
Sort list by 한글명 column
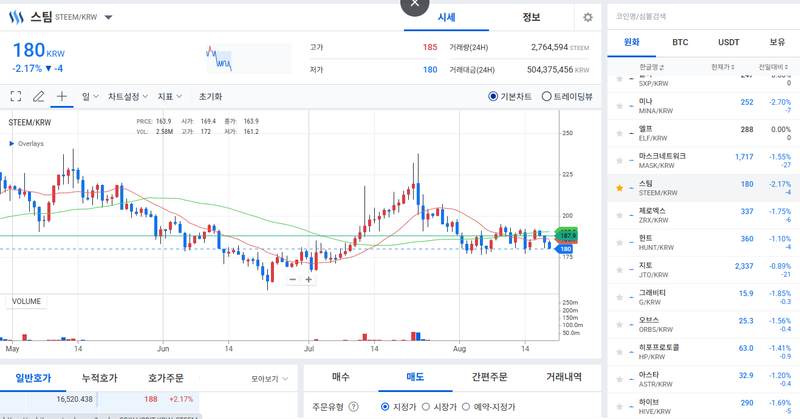point(652,67)
